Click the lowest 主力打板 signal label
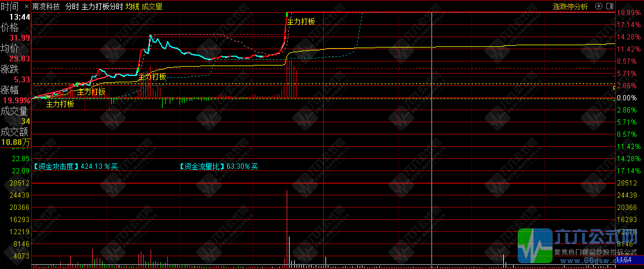 (60, 104)
